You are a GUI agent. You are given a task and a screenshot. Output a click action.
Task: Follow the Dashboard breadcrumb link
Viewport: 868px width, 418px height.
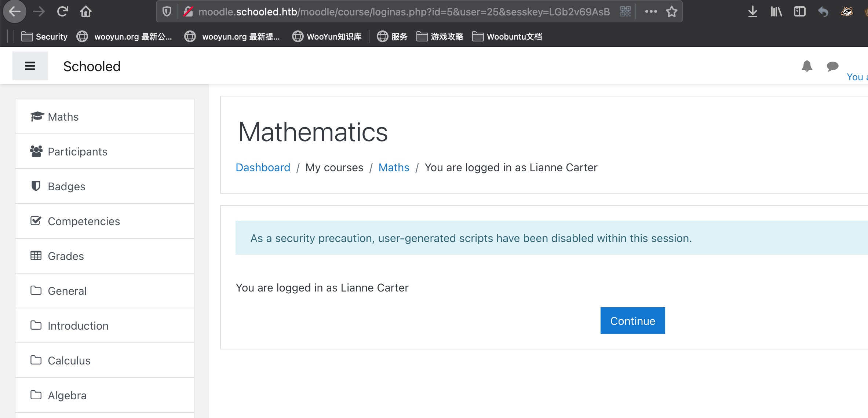[x=263, y=168]
